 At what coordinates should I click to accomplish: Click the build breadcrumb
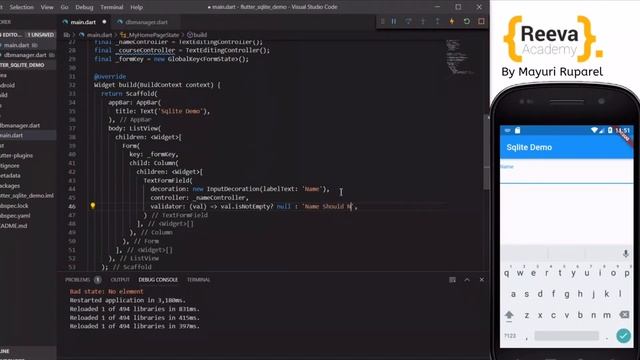click(x=200, y=35)
